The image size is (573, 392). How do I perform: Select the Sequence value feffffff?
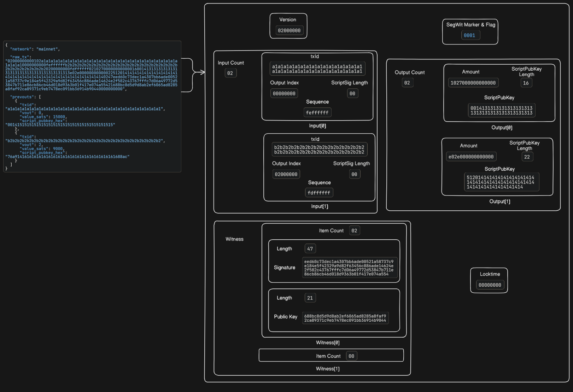pos(317,112)
